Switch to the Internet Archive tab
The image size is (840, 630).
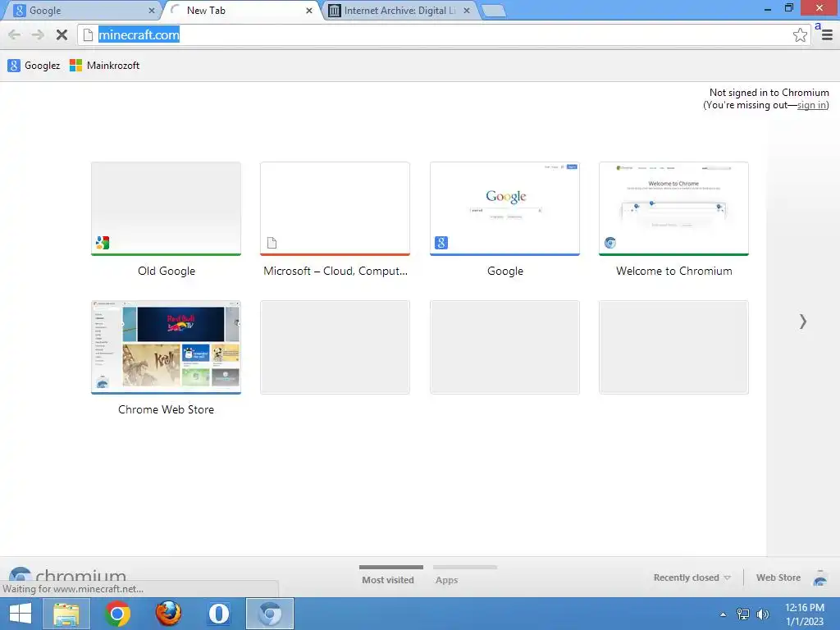click(x=399, y=11)
